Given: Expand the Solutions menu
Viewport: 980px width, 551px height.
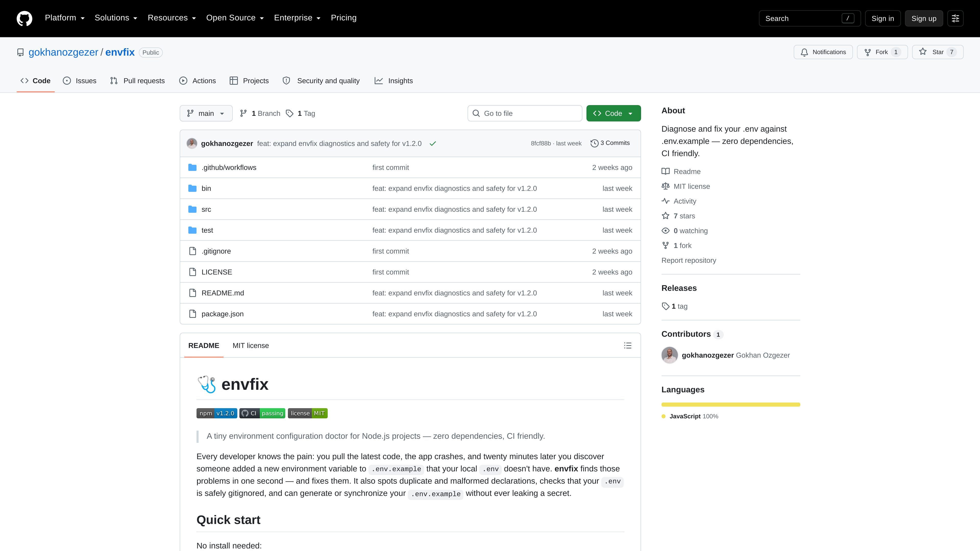Looking at the screenshot, I should point(116,18).
